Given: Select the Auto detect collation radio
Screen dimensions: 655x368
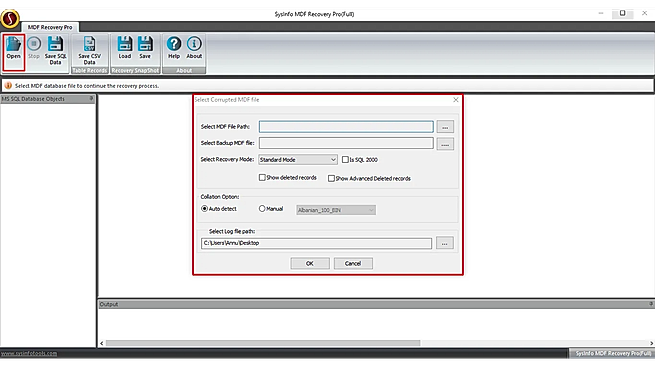Looking at the screenshot, I should pyautogui.click(x=204, y=208).
